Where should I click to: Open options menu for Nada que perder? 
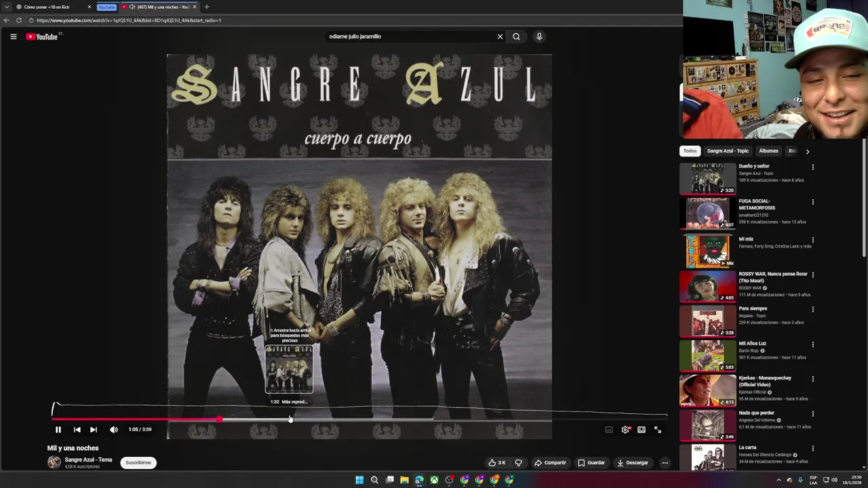pyautogui.click(x=812, y=414)
